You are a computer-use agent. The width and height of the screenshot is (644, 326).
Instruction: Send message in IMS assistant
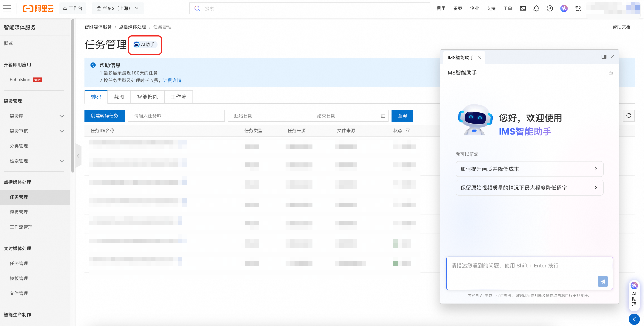point(603,281)
